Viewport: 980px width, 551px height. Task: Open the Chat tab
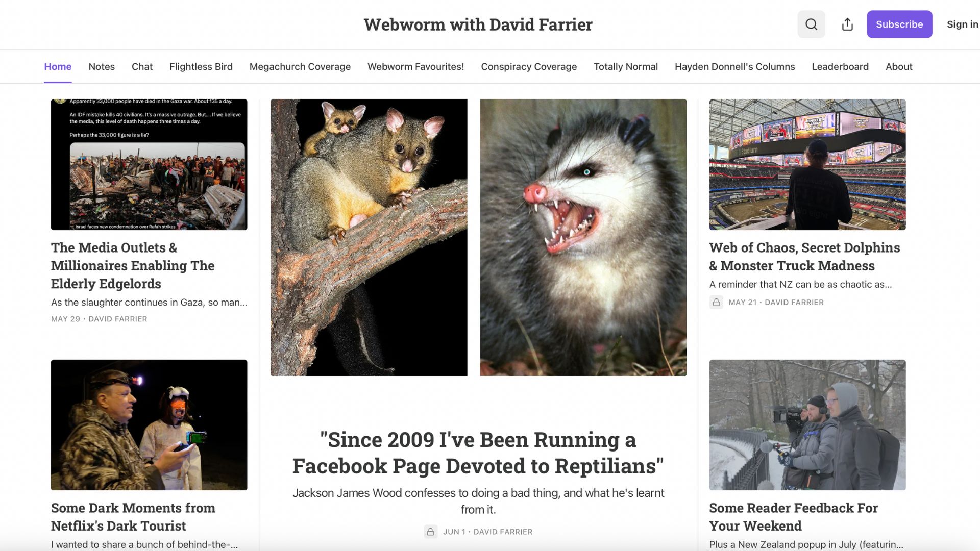click(x=142, y=67)
